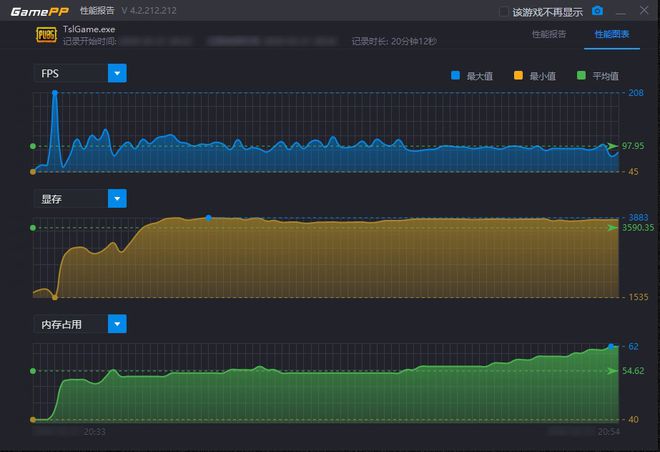The height and width of the screenshot is (452, 660).
Task: Minimize the GamePP report window
Action: click(622, 11)
